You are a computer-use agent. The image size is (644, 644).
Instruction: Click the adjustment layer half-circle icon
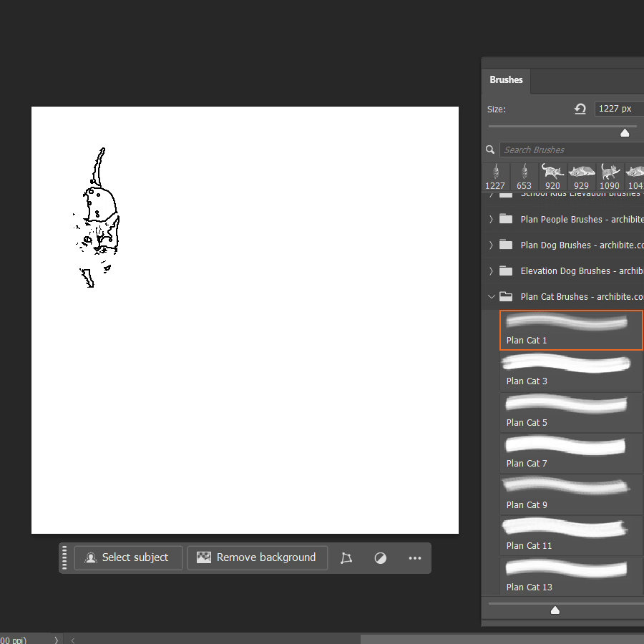[381, 558]
